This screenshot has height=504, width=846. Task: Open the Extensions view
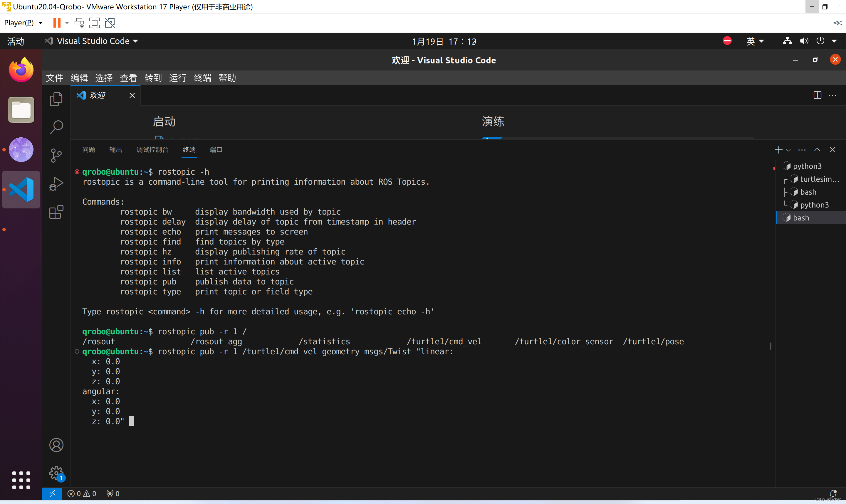pyautogui.click(x=56, y=212)
